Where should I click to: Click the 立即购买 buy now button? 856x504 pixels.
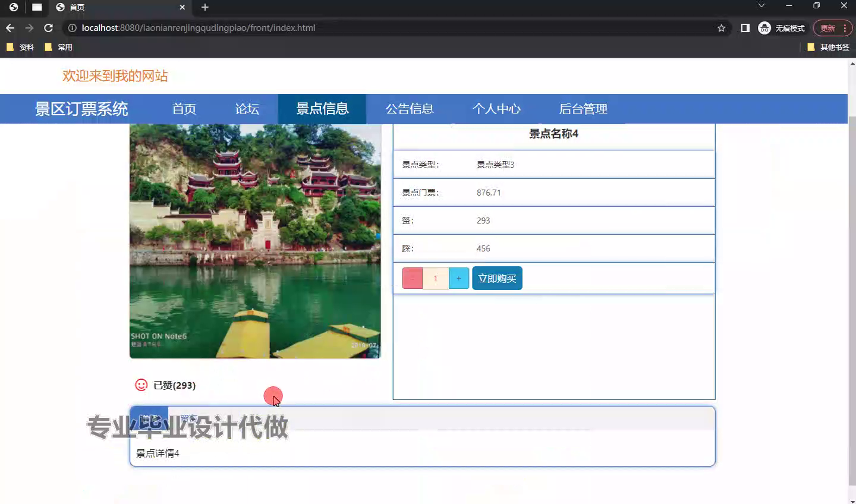(497, 278)
